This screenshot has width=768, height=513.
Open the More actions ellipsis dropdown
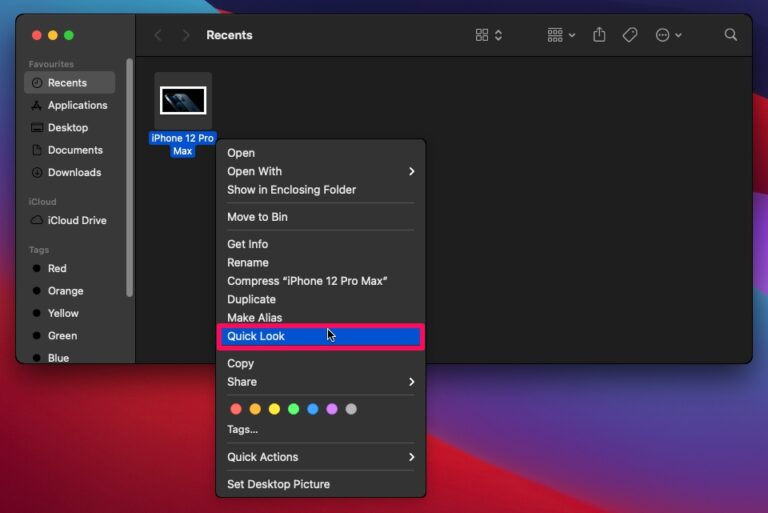(668, 35)
